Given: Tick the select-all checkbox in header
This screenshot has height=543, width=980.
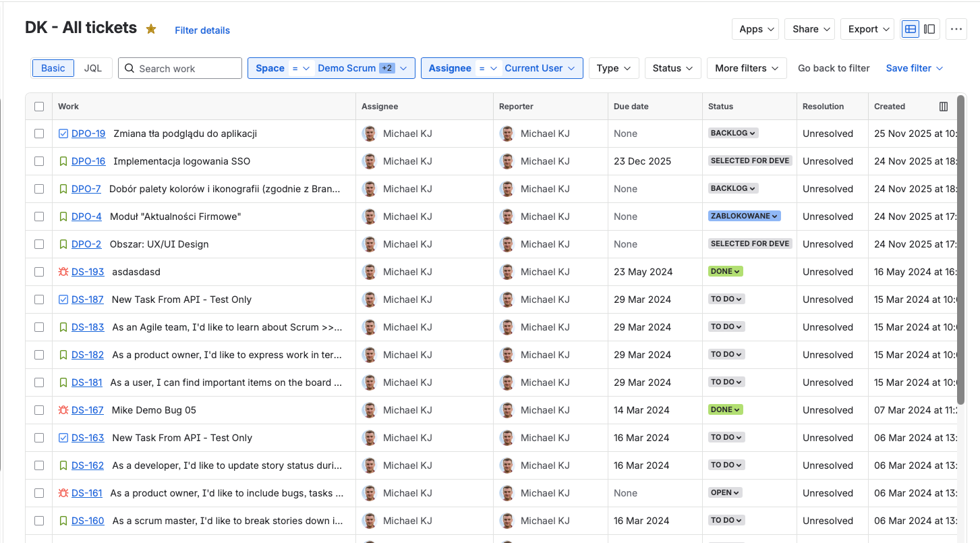Looking at the screenshot, I should click(x=39, y=107).
